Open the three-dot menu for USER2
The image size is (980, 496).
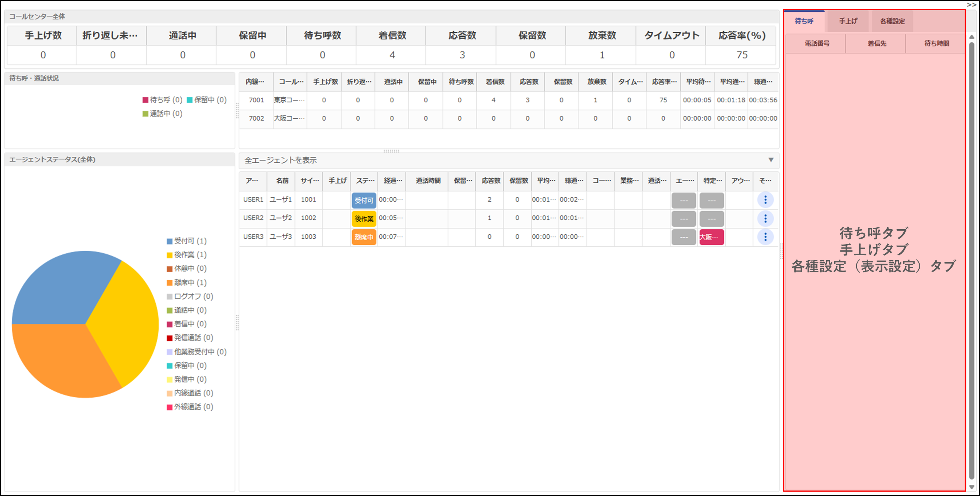765,219
